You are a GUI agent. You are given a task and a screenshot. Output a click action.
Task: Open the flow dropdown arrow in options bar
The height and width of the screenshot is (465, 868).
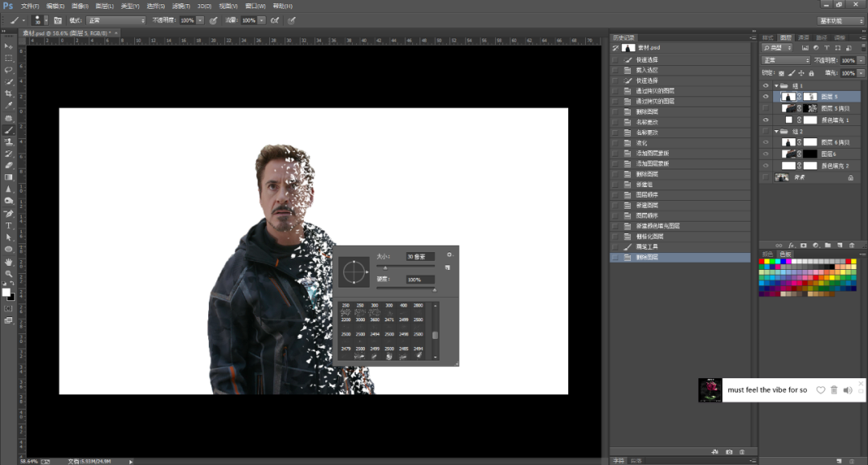(x=261, y=20)
